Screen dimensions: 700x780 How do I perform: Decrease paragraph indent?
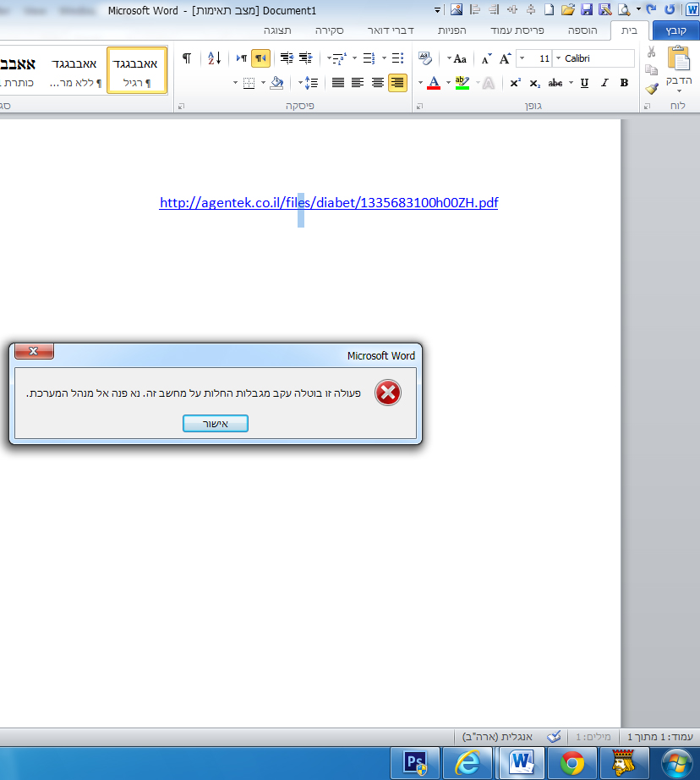coord(306,58)
